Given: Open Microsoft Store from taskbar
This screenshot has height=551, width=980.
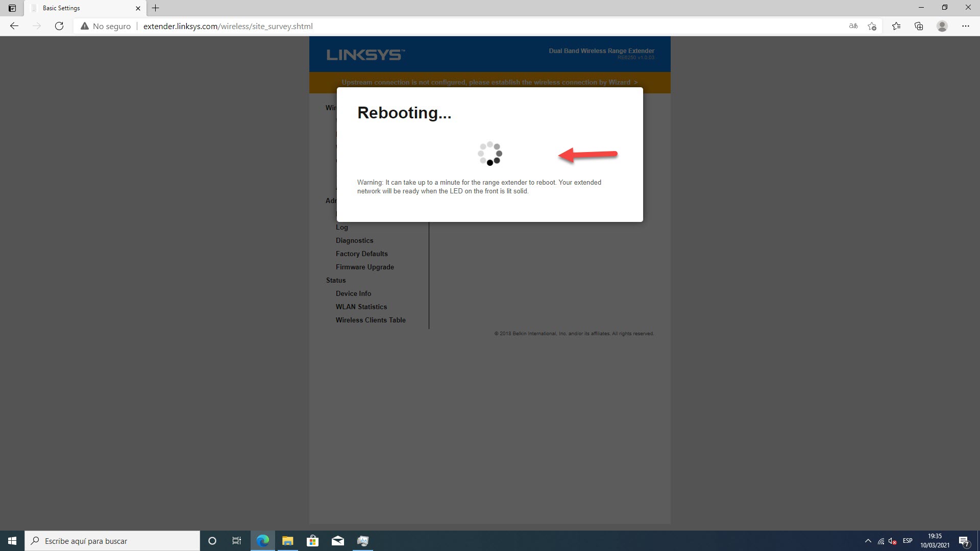Looking at the screenshot, I should (312, 541).
